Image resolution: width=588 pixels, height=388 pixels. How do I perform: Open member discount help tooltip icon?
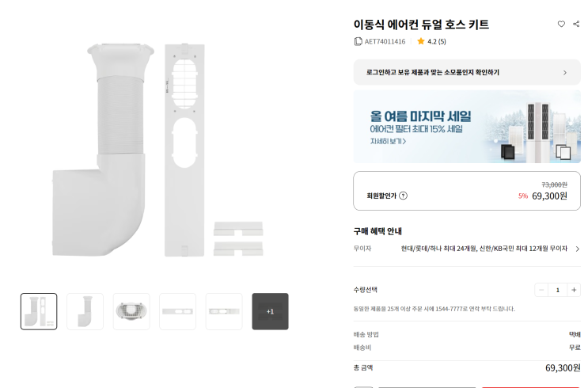[x=404, y=196]
